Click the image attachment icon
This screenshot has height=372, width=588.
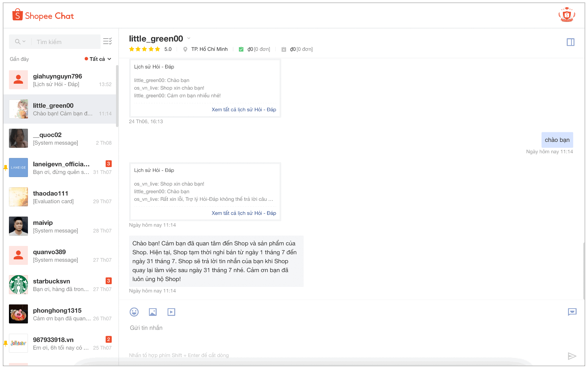point(153,312)
